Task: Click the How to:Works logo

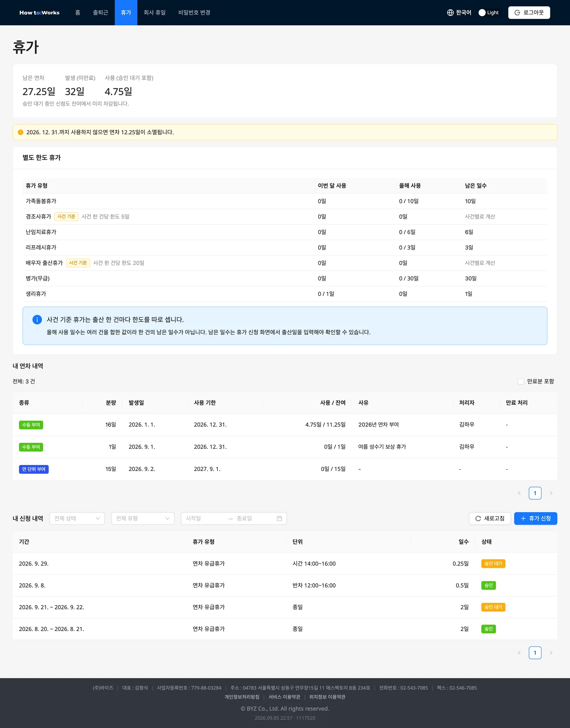Action: click(40, 12)
